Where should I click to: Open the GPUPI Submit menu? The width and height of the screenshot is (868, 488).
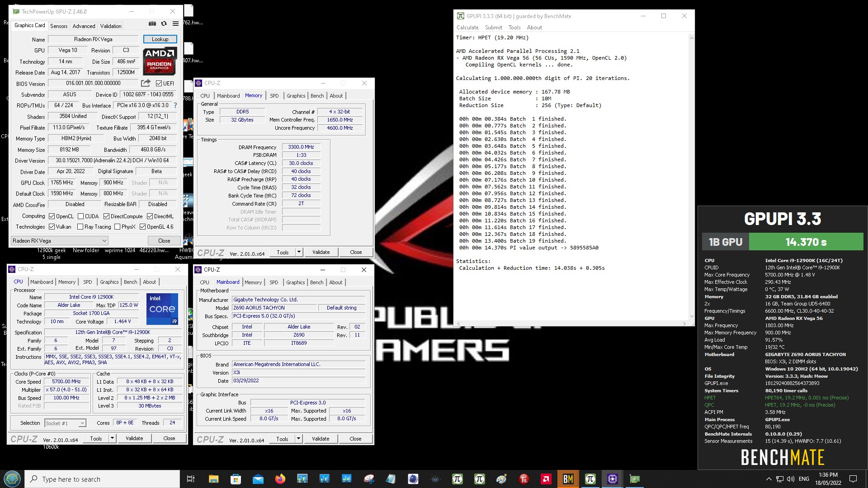pyautogui.click(x=494, y=28)
